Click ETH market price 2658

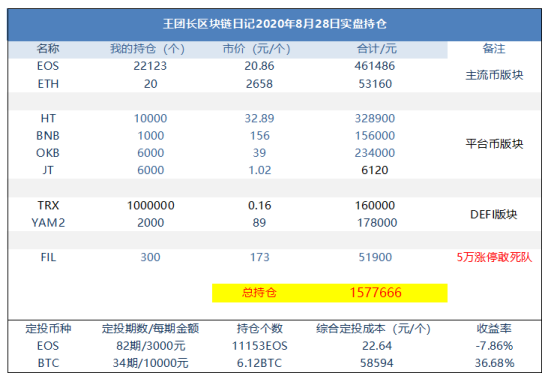pos(259,84)
